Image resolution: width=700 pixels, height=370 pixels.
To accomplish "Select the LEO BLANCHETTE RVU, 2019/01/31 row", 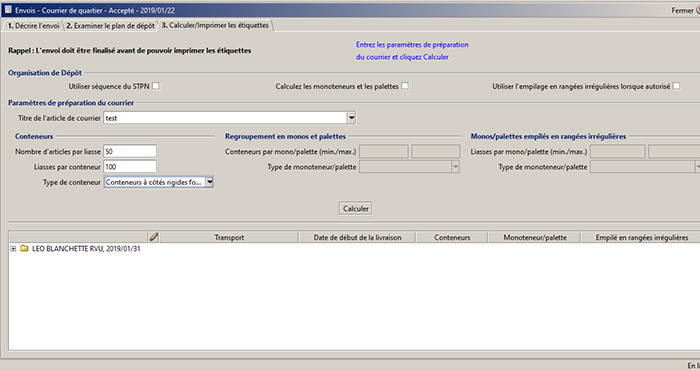I will [x=86, y=249].
